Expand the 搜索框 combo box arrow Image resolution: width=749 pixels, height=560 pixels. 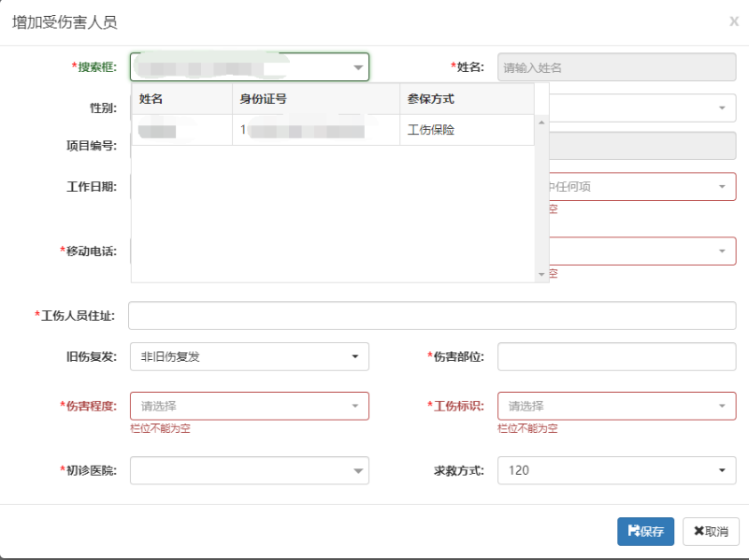[x=358, y=67]
